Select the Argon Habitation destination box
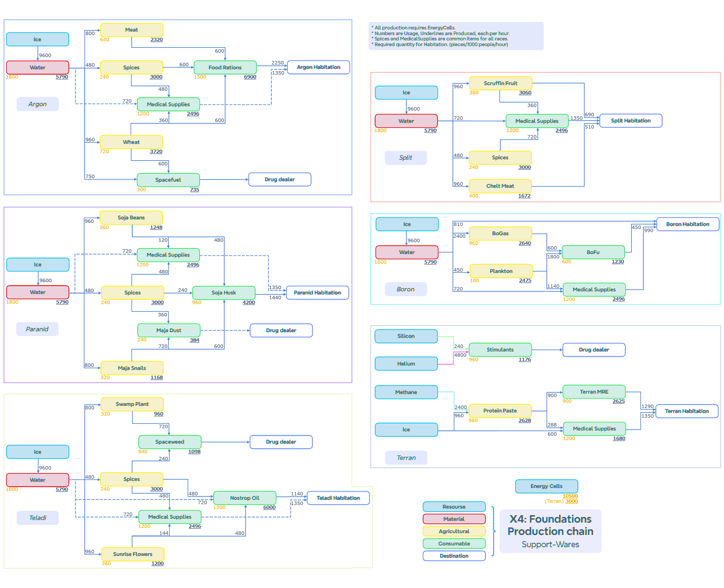This screenshot has width=724, height=588. (x=318, y=67)
